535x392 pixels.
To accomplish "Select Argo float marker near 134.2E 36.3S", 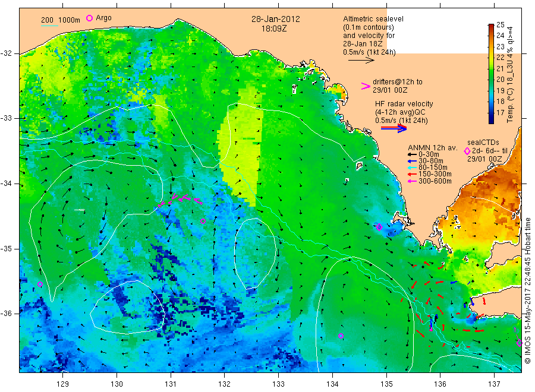I will pyautogui.click(x=341, y=336).
